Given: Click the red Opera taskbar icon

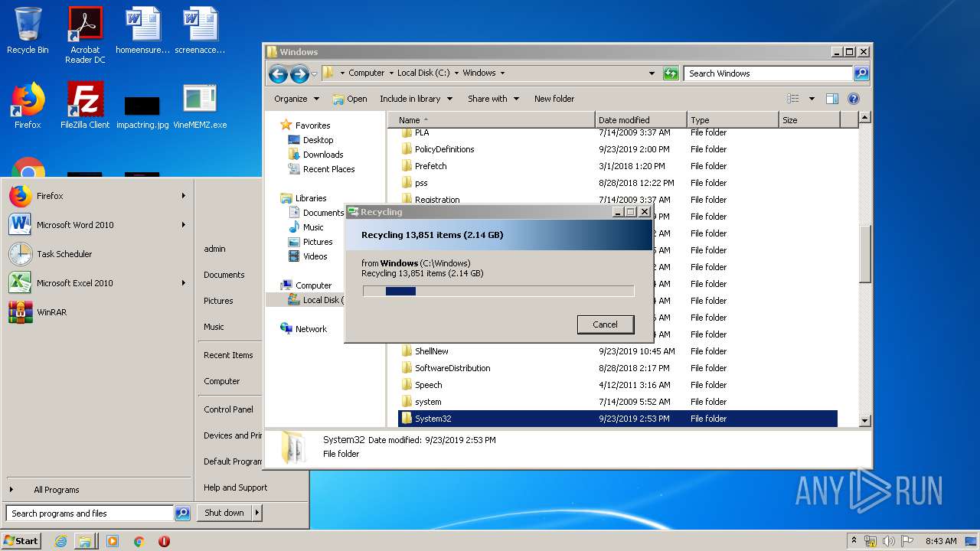Looking at the screenshot, I should [x=164, y=541].
